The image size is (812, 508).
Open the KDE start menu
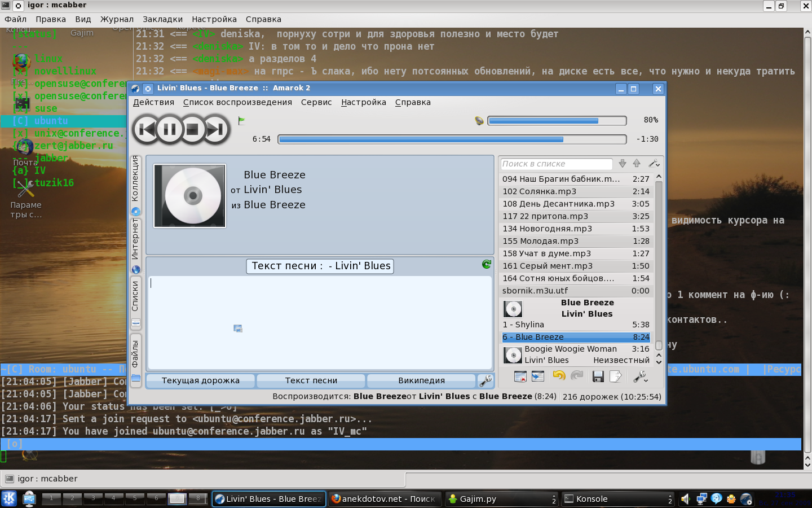tap(9, 498)
